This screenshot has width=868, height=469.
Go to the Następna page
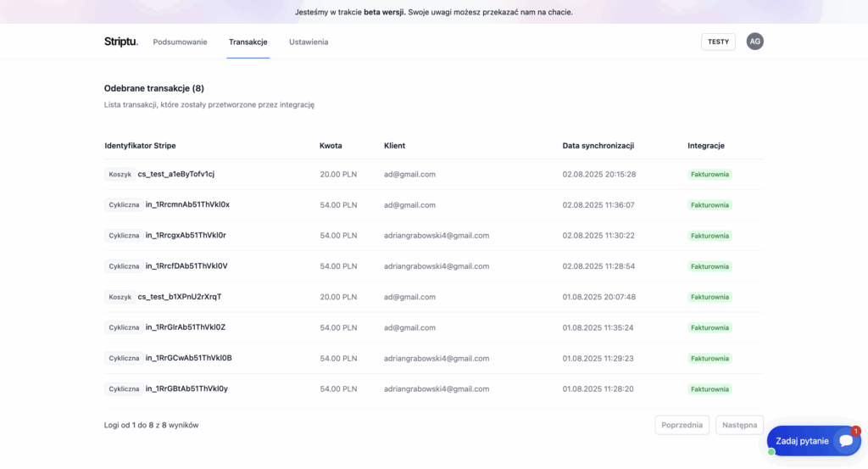click(739, 425)
